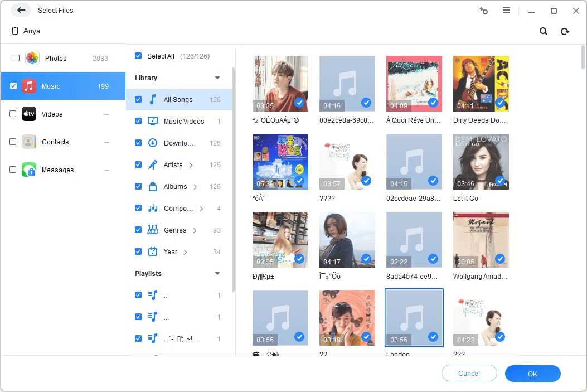Image resolution: width=587 pixels, height=392 pixels.
Task: Open the Genres list item
Action: [x=174, y=230]
